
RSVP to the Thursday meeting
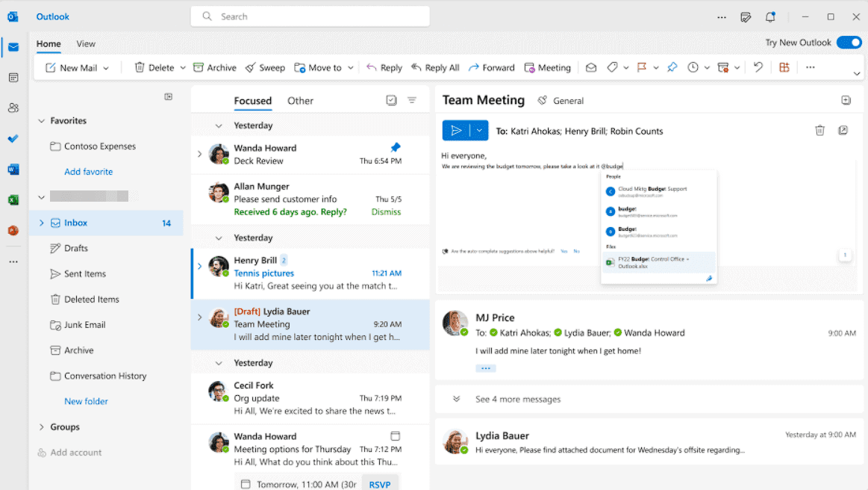(x=380, y=485)
